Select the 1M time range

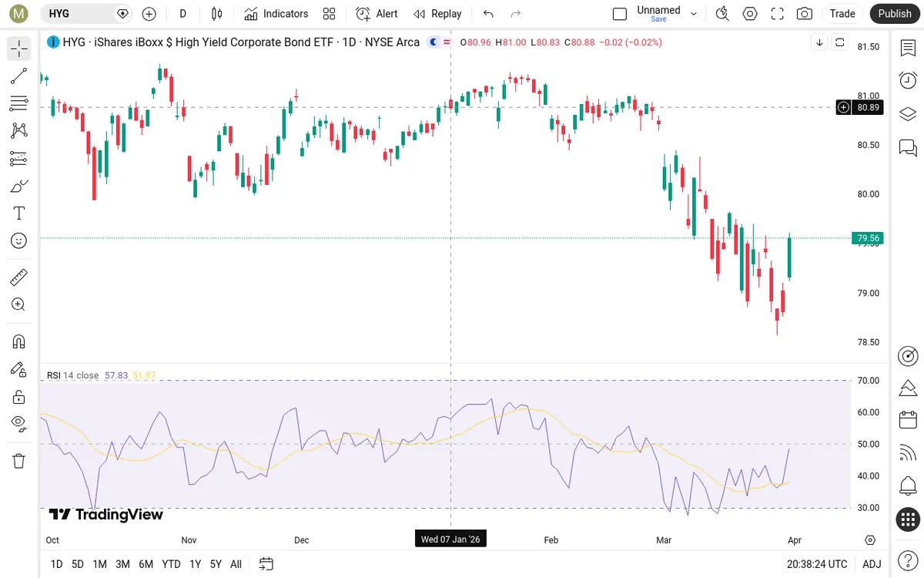99,564
